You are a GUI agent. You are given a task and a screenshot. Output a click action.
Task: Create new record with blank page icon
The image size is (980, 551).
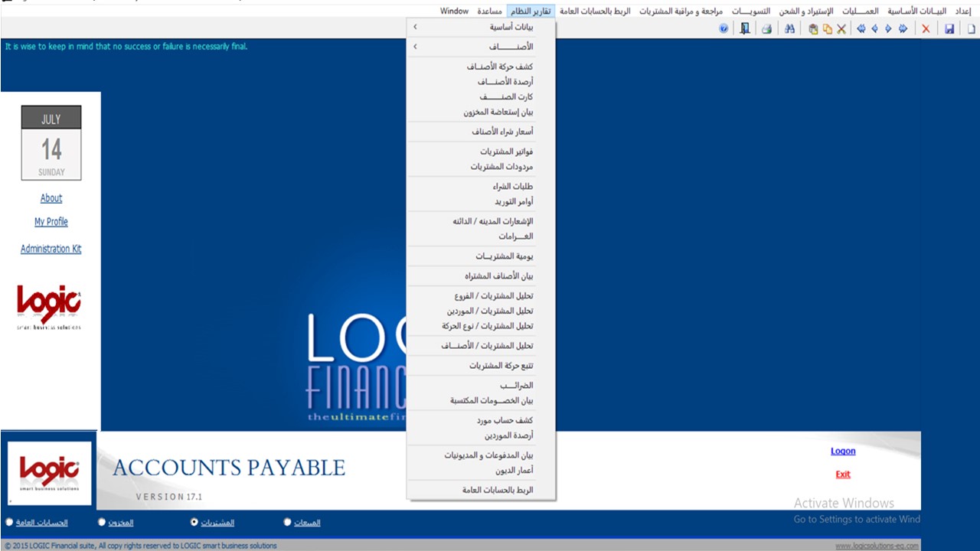click(x=971, y=29)
